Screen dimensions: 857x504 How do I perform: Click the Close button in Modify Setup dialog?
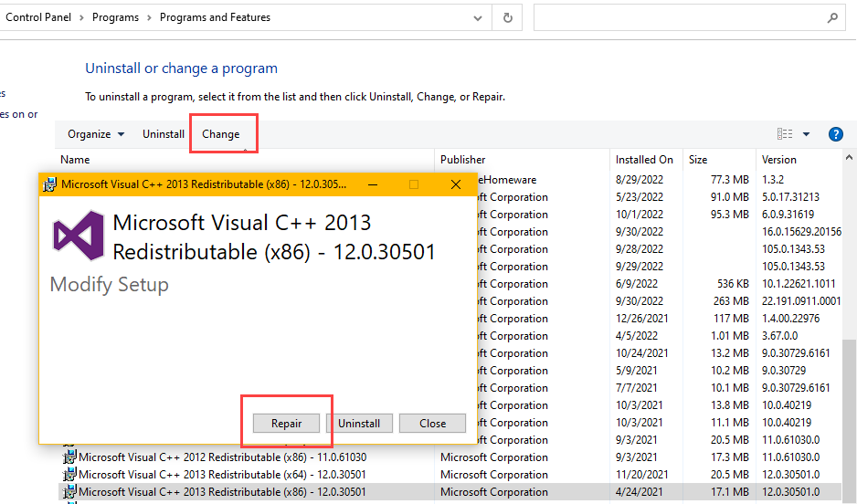[x=432, y=423]
